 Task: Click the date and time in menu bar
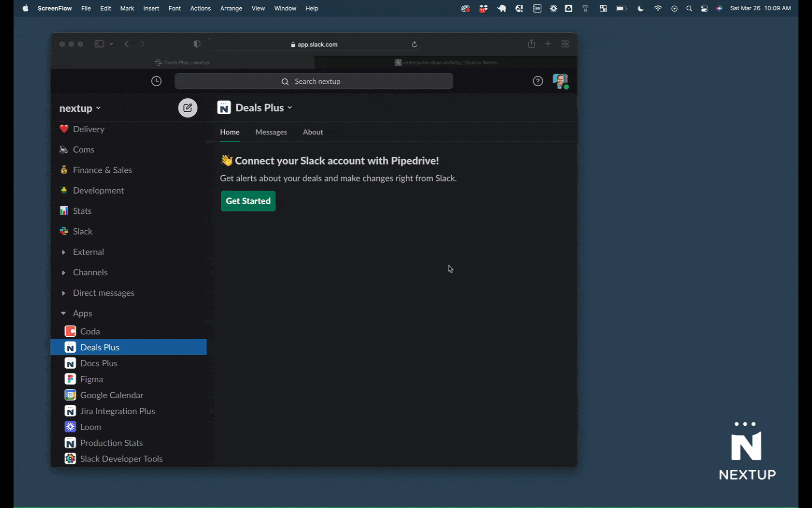(760, 8)
